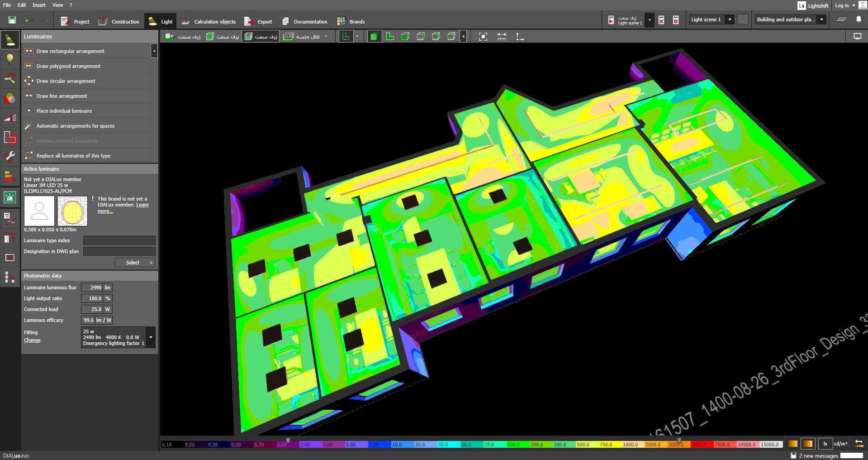This screenshot has height=460, width=868.
Task: Click the zoom-to-fit view icon
Action: (483, 37)
